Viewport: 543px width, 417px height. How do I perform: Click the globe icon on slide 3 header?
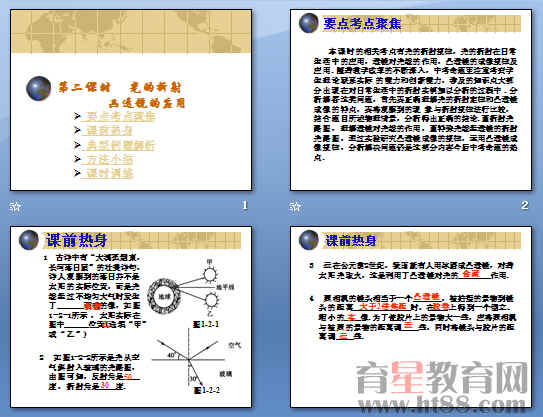click(29, 240)
